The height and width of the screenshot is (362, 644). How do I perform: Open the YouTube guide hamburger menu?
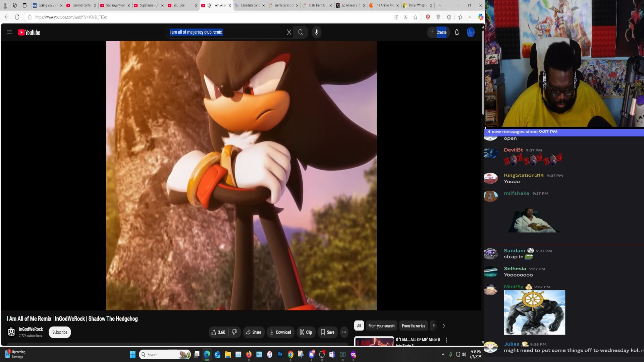click(x=9, y=32)
